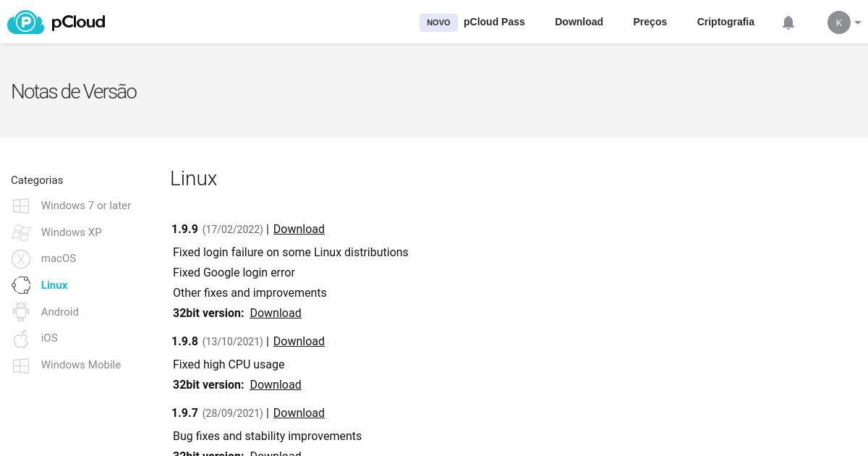This screenshot has height=456, width=868.
Task: Click the Windows 7 or later icon
Action: [x=21, y=206]
